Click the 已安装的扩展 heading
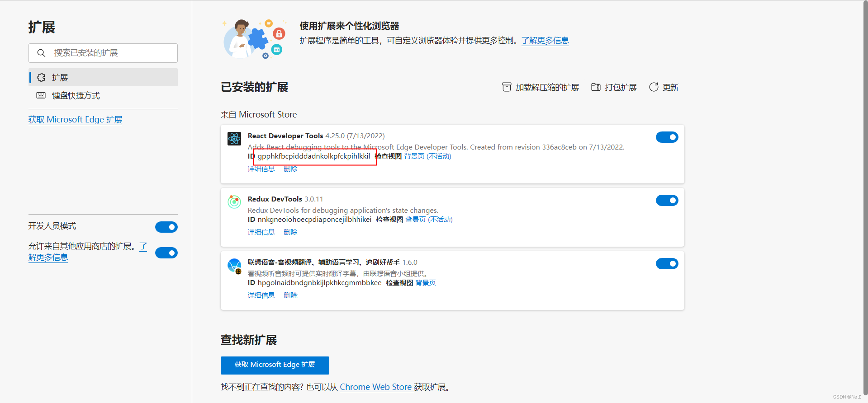 (255, 87)
